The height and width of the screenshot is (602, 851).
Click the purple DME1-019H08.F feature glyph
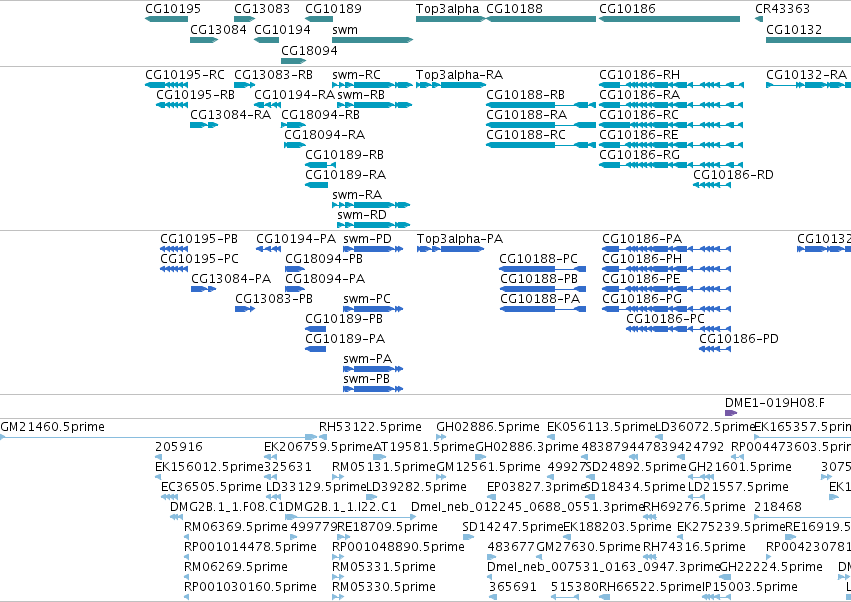click(731, 413)
